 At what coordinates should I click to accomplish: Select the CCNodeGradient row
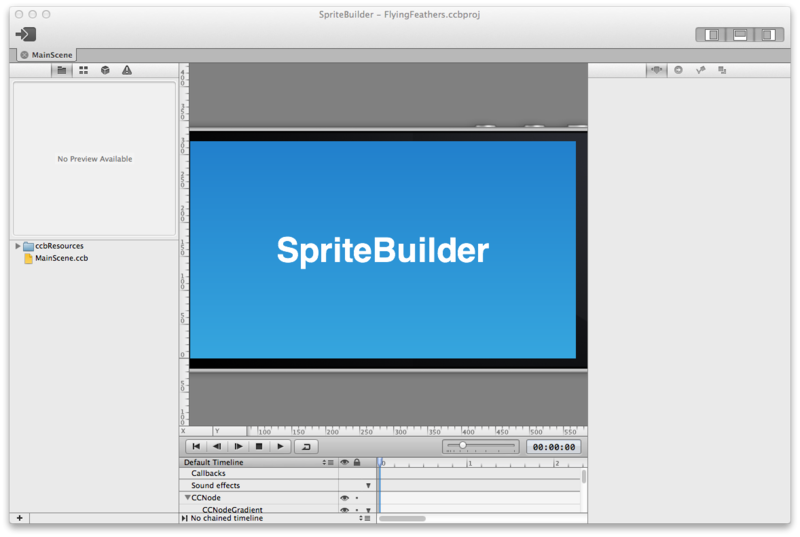pos(259,509)
